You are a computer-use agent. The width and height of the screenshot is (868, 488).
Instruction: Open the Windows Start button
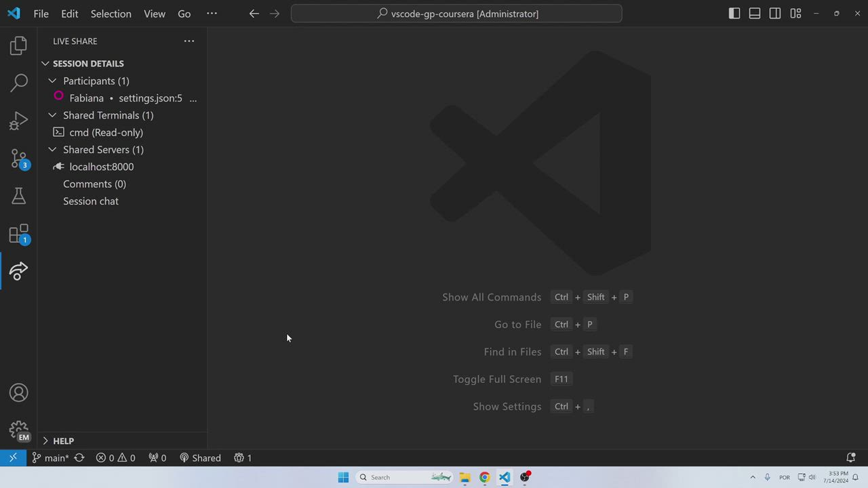coord(343,477)
